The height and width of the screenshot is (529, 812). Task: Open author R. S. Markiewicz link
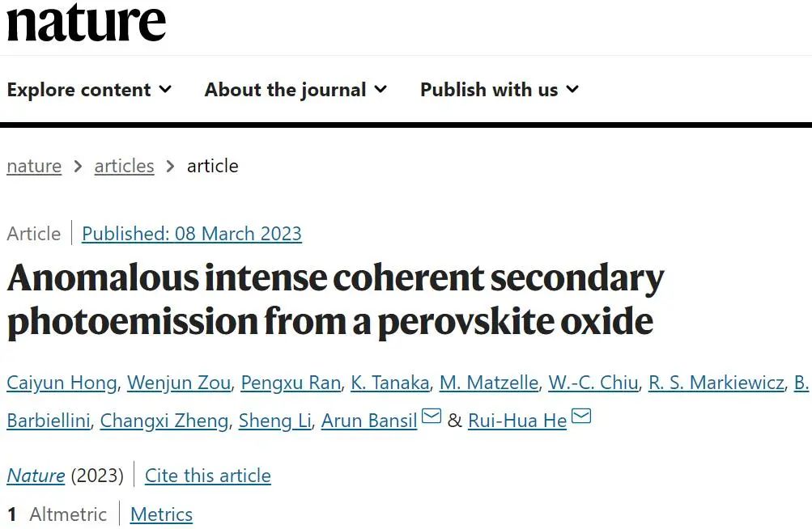point(716,383)
